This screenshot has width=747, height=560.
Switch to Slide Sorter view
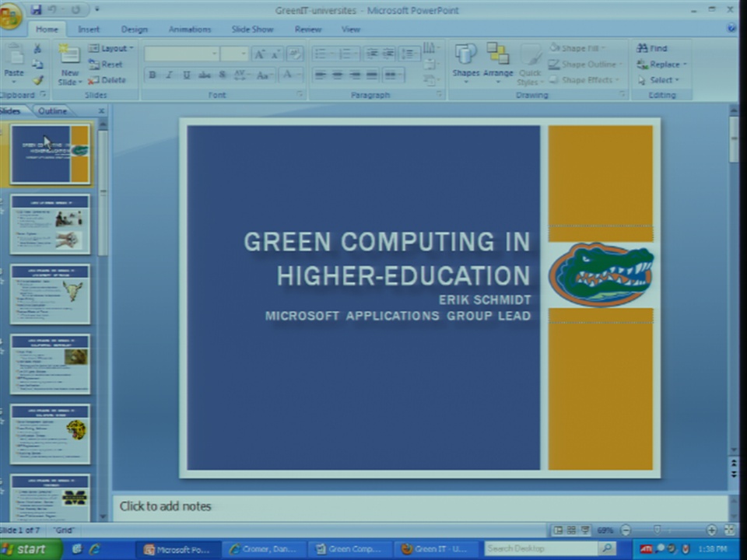(572, 530)
